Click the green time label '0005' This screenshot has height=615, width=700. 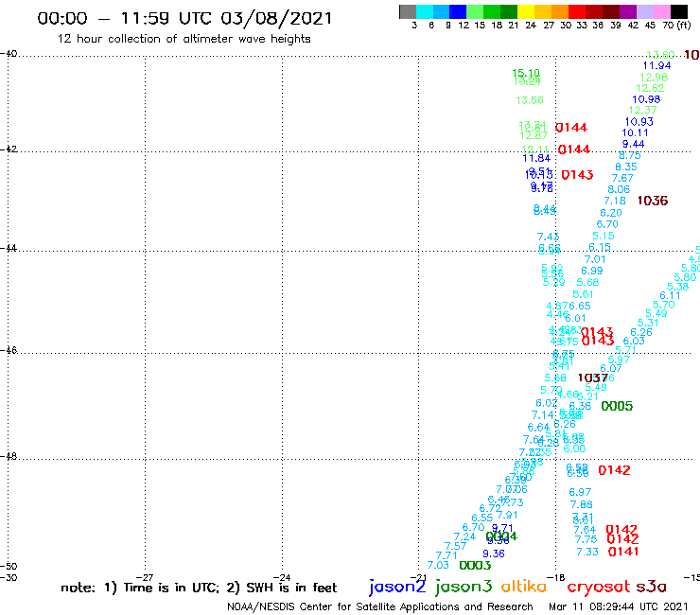click(617, 406)
